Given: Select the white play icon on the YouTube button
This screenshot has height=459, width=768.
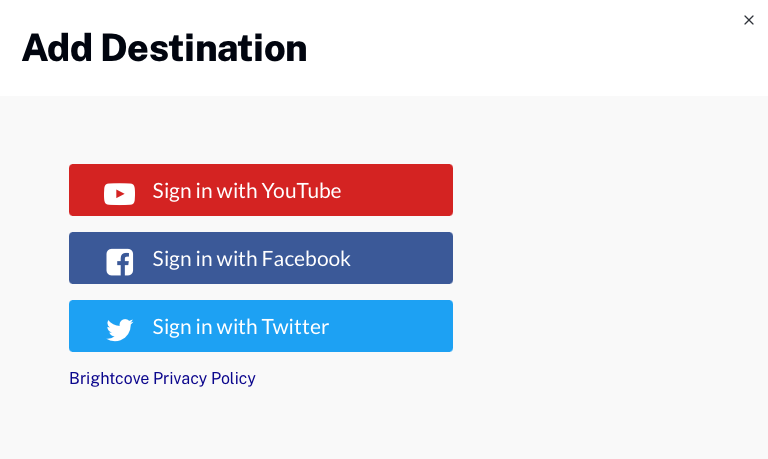Looking at the screenshot, I should coord(119,193).
